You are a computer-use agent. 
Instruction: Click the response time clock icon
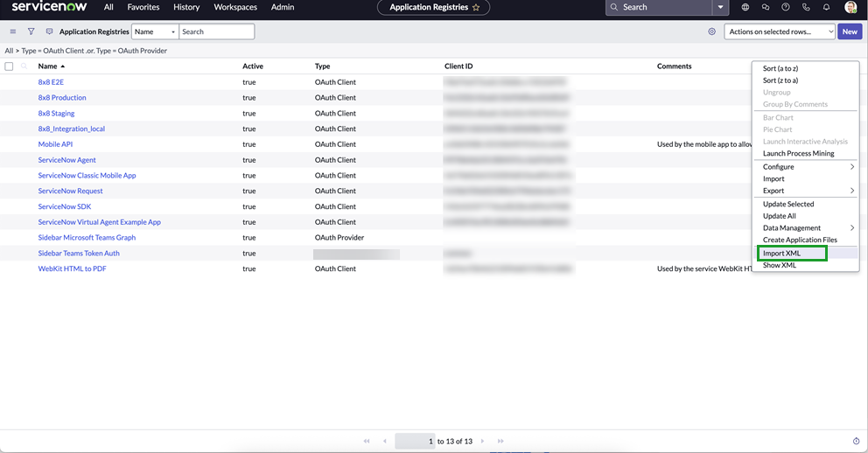856,441
